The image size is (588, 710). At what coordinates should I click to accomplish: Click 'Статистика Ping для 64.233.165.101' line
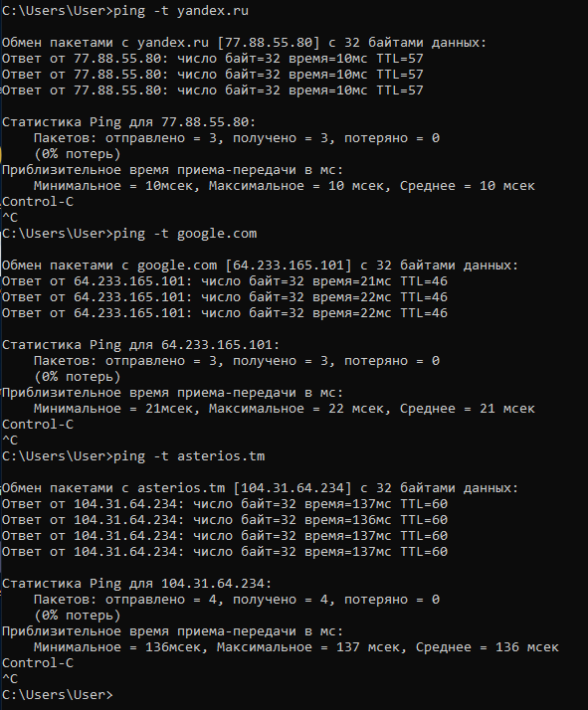pyautogui.click(x=141, y=345)
